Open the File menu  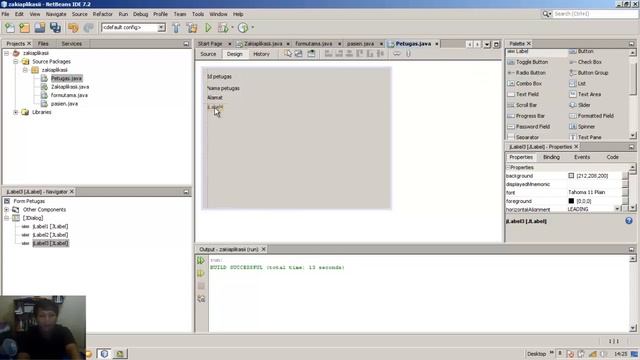click(5, 14)
